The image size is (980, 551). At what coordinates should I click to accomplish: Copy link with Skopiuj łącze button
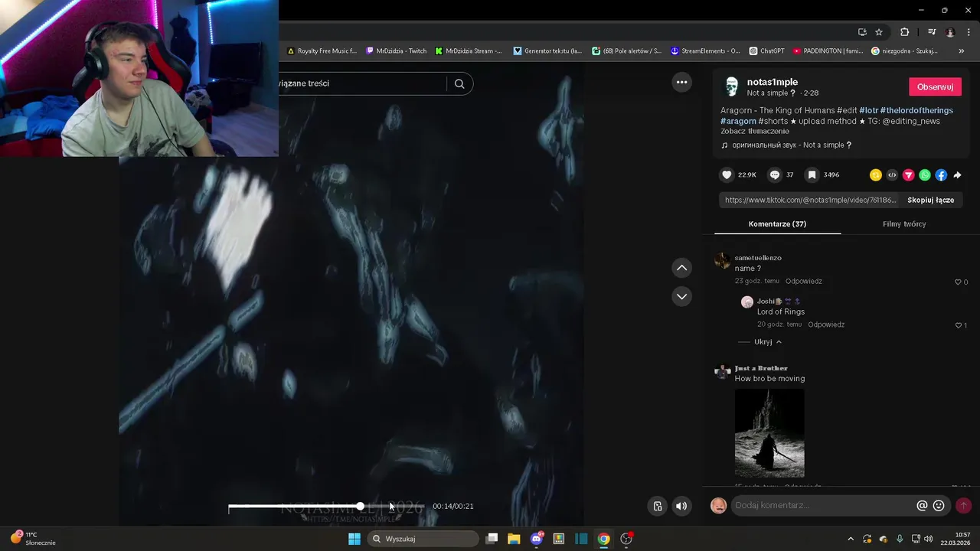coord(930,200)
